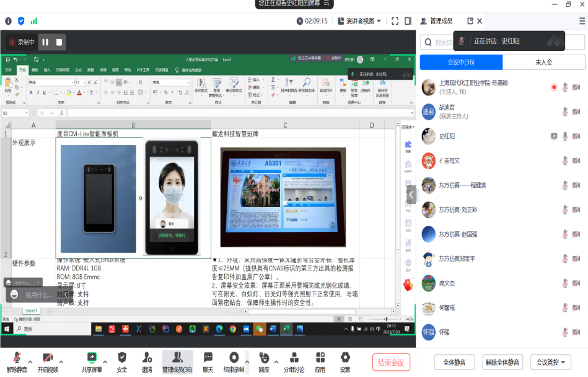Click the 全体静音 button
The height and width of the screenshot is (377, 588).
point(454,362)
